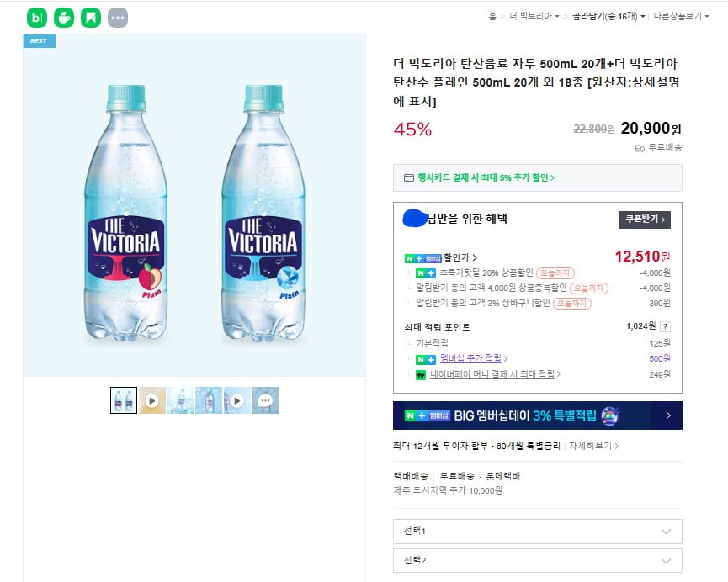Image resolution: width=728 pixels, height=582 pixels.
Task: Click the green bookmark save icon
Action: click(91, 18)
